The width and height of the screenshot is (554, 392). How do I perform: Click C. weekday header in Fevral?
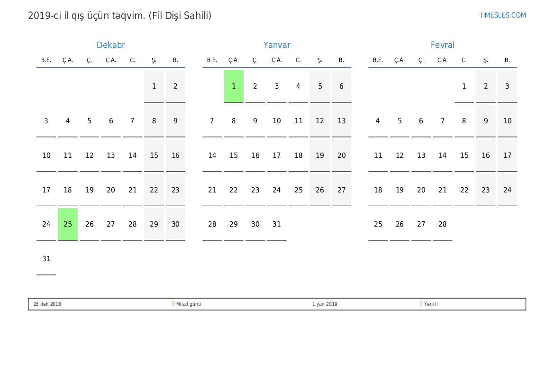coord(464,60)
